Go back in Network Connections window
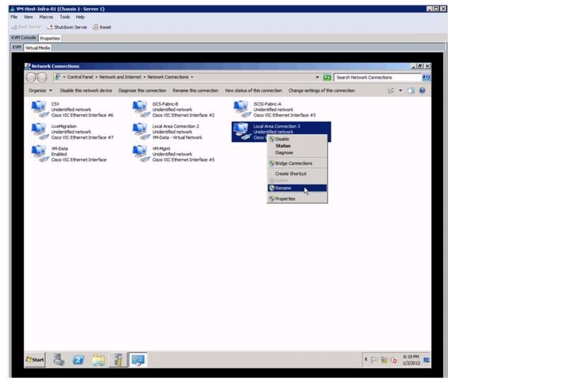Image resolution: width=576 pixels, height=384 pixels. (31, 78)
